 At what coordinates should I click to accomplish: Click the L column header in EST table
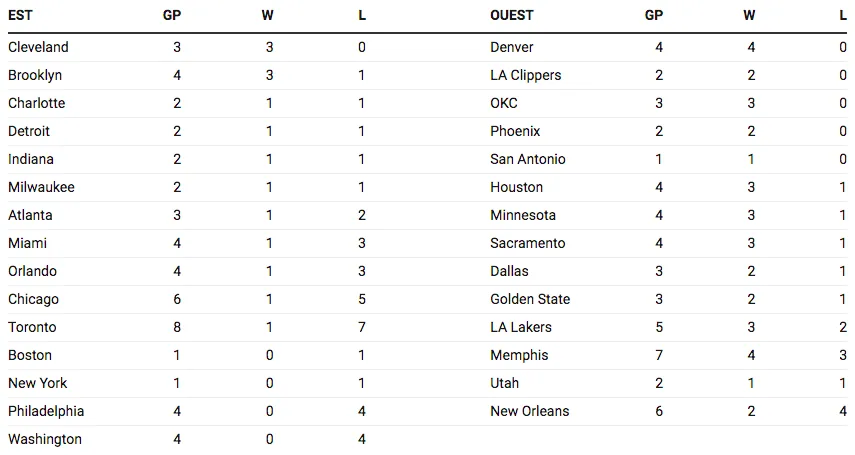point(362,15)
